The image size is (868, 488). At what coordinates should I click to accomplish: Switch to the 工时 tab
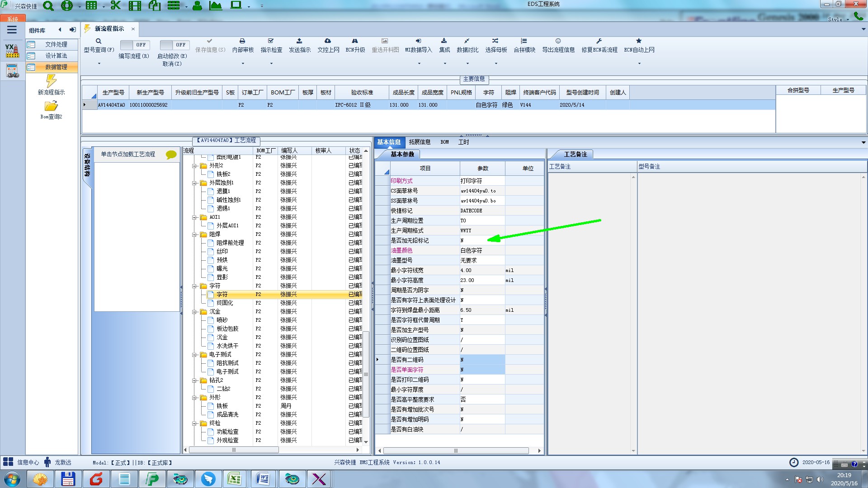point(463,142)
